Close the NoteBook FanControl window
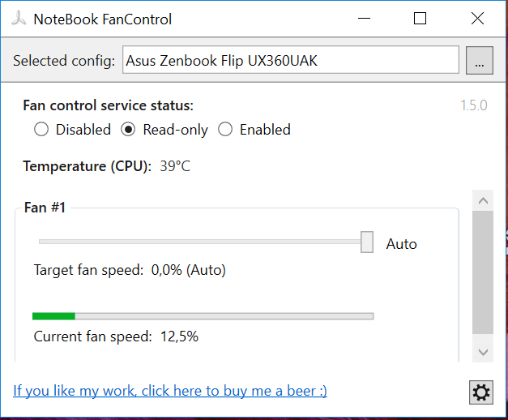Screen dimensions: 508x420 (477, 19)
